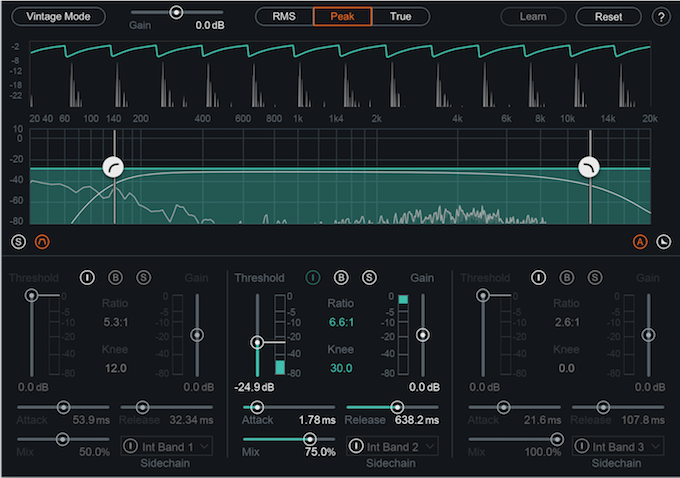Click Band 1 Mix slider handle
Viewport: 680px width, 478px height.
[62, 439]
